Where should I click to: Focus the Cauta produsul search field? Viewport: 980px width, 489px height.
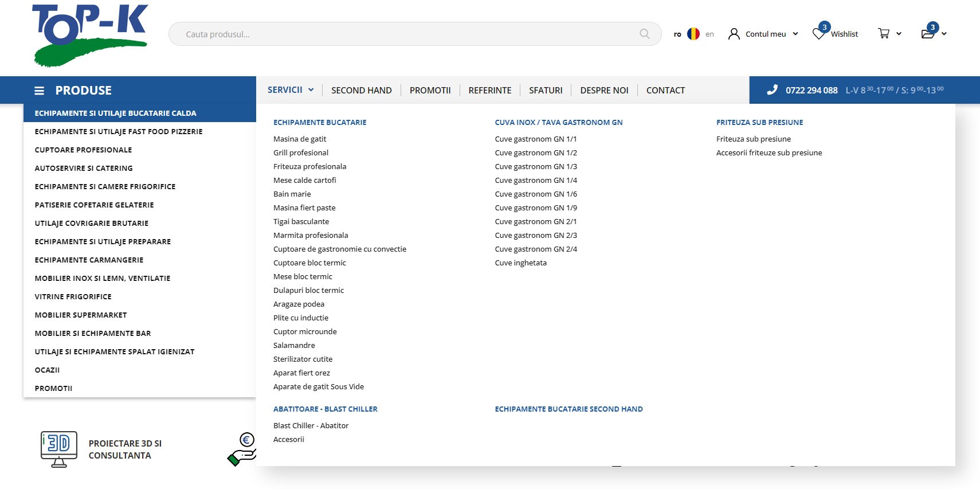click(x=401, y=34)
